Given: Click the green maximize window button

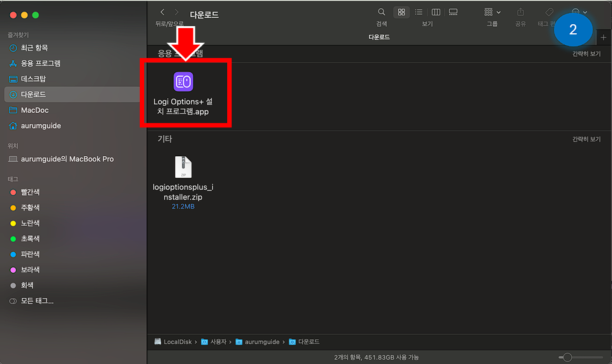Looking at the screenshot, I should tap(36, 15).
